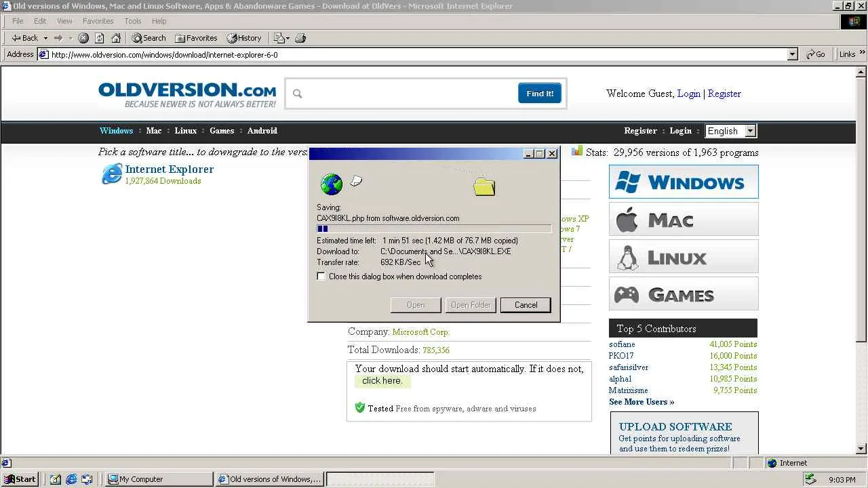Viewport: 868px width, 488px height.
Task: Open the Windows Start menu
Action: click(20, 479)
